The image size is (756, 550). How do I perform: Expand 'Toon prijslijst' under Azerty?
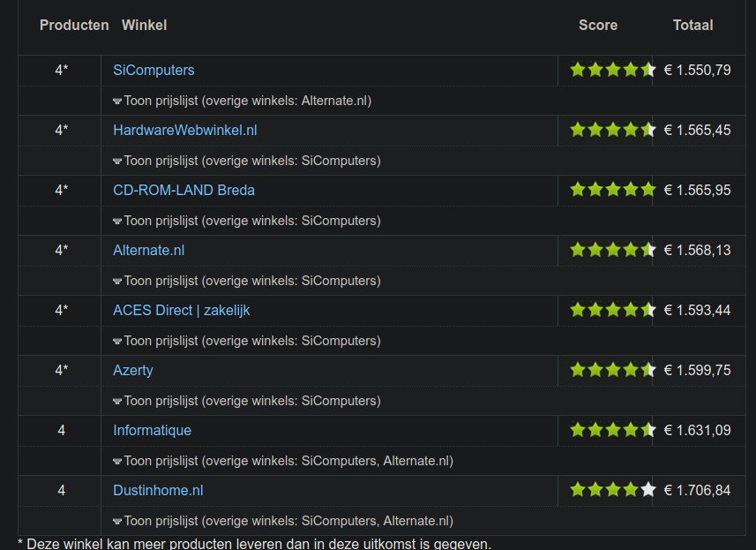pos(247,401)
